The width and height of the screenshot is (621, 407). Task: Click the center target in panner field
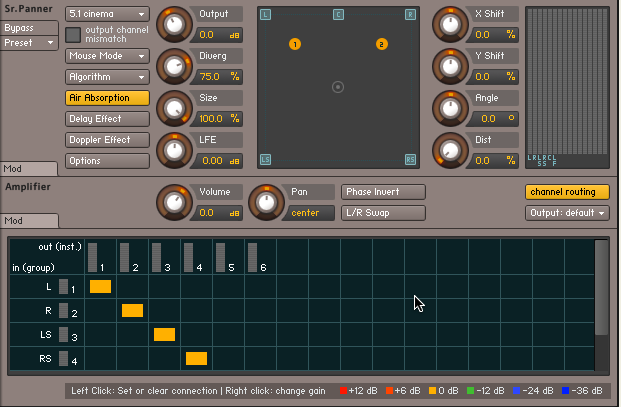[x=338, y=87]
